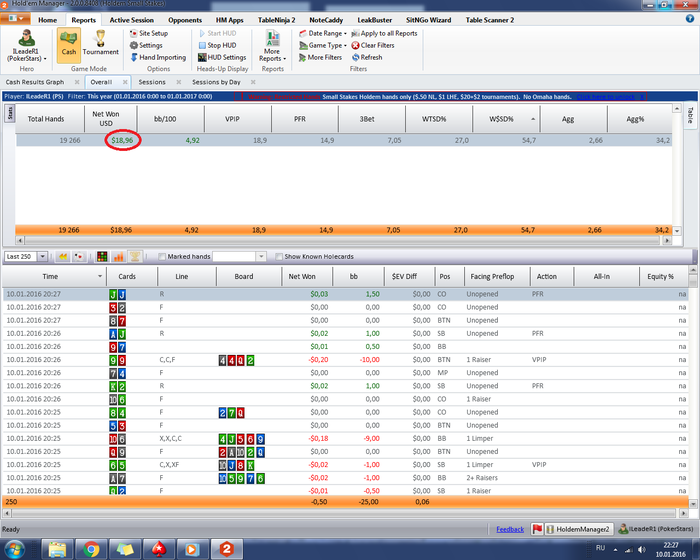
Task: Switch to Sessions by Day report tab
Action: click(x=216, y=82)
